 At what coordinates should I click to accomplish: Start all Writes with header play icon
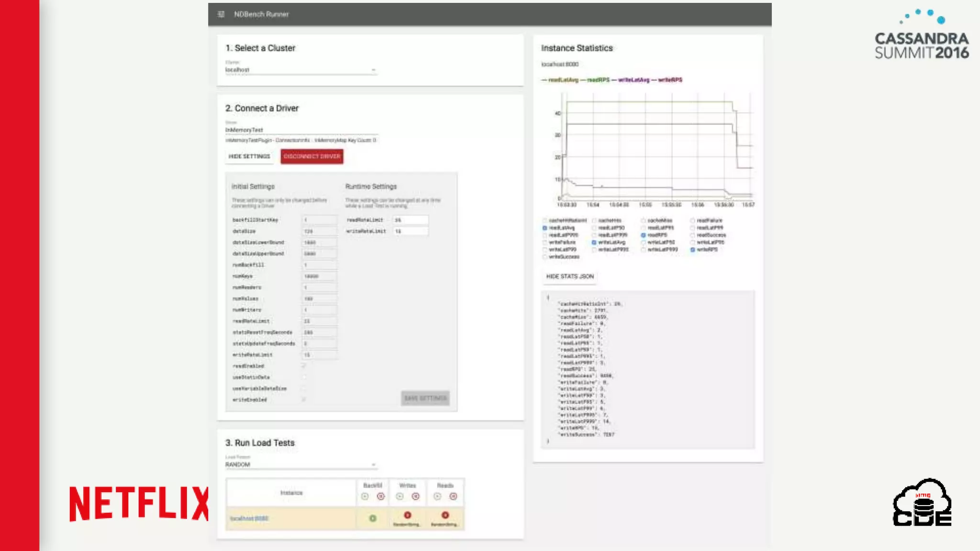[400, 496]
